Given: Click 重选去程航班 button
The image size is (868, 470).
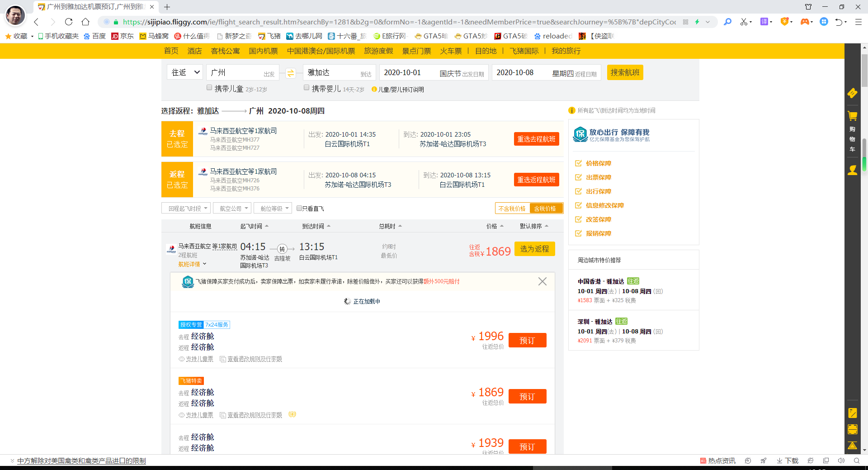Looking at the screenshot, I should click(536, 139).
